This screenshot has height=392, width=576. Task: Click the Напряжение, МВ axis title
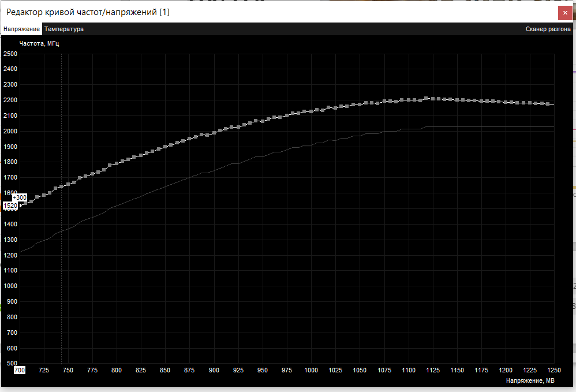pos(530,380)
